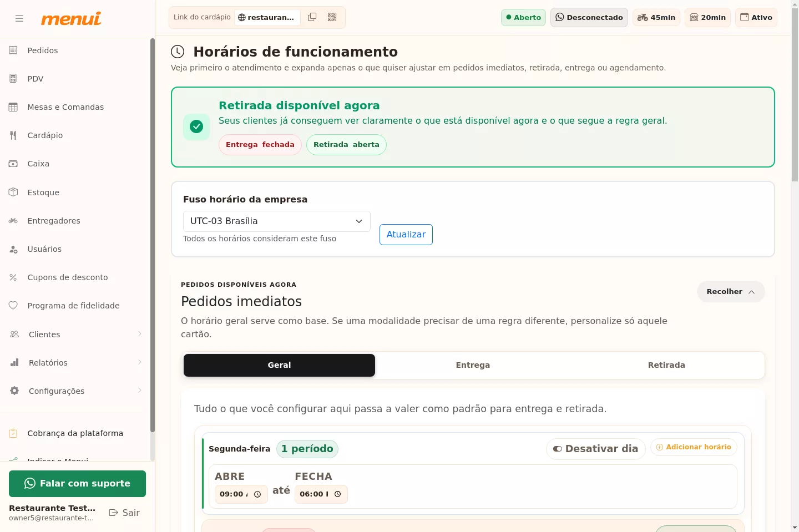This screenshot has height=532, width=799.
Task: Toggle the hamburger menu icon
Action: 19,18
